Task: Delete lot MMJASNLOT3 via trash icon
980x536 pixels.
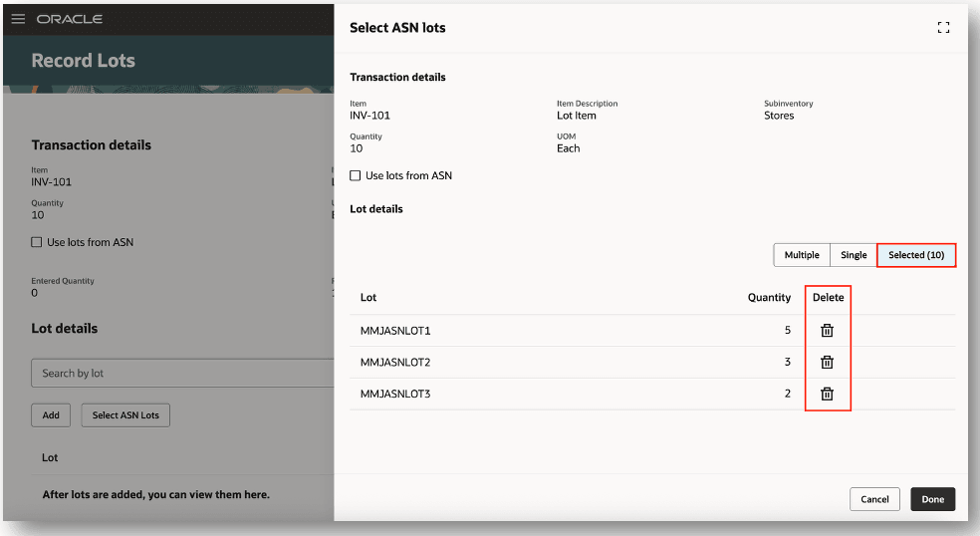Action: click(827, 394)
